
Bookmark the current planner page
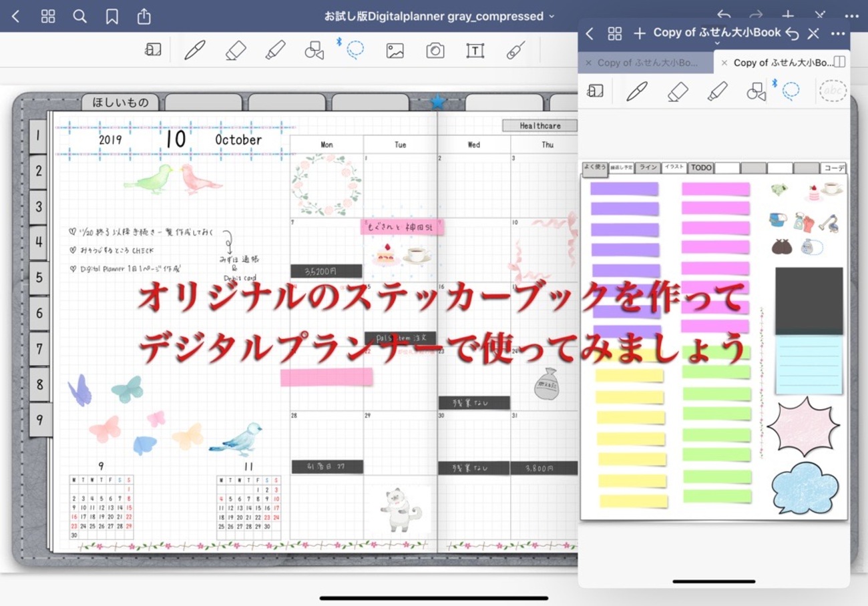click(112, 16)
